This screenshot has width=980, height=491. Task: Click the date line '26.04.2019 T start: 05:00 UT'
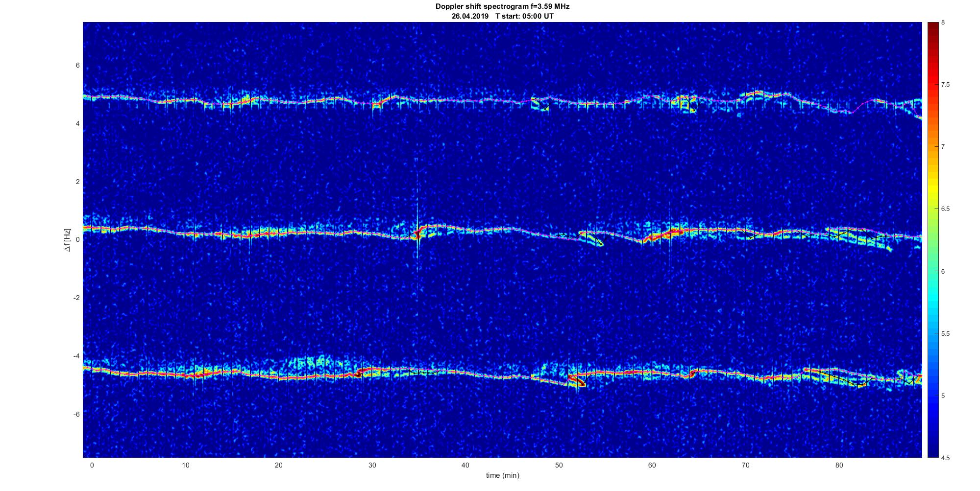tap(502, 16)
